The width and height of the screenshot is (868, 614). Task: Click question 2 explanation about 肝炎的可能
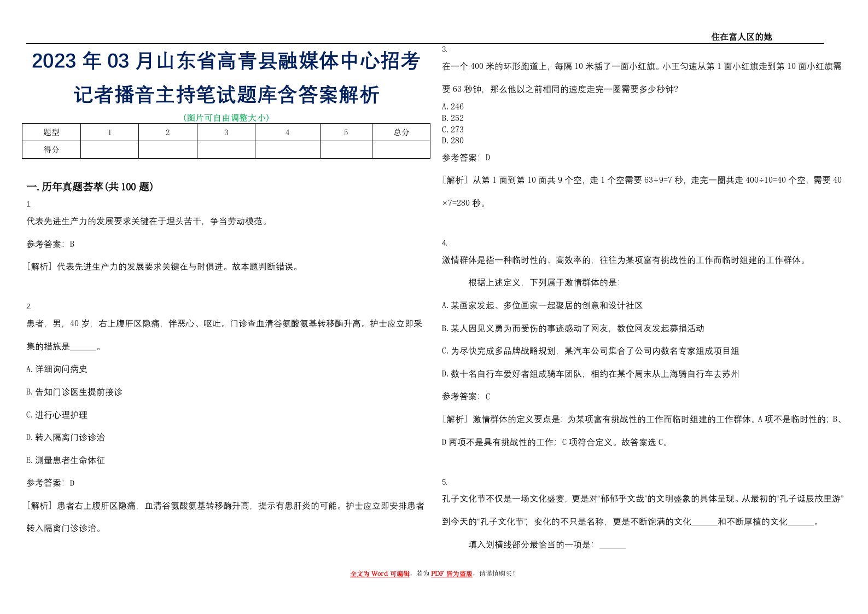coord(225,517)
